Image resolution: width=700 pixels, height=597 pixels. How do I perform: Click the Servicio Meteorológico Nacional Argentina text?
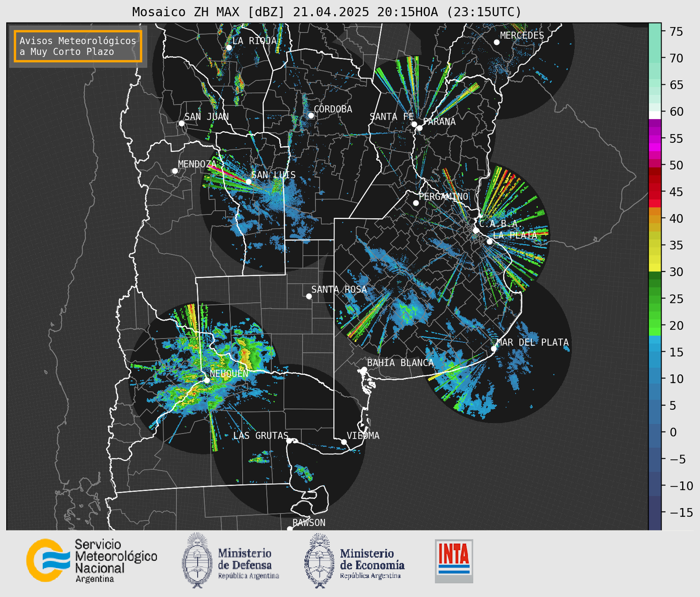pyautogui.click(x=116, y=561)
